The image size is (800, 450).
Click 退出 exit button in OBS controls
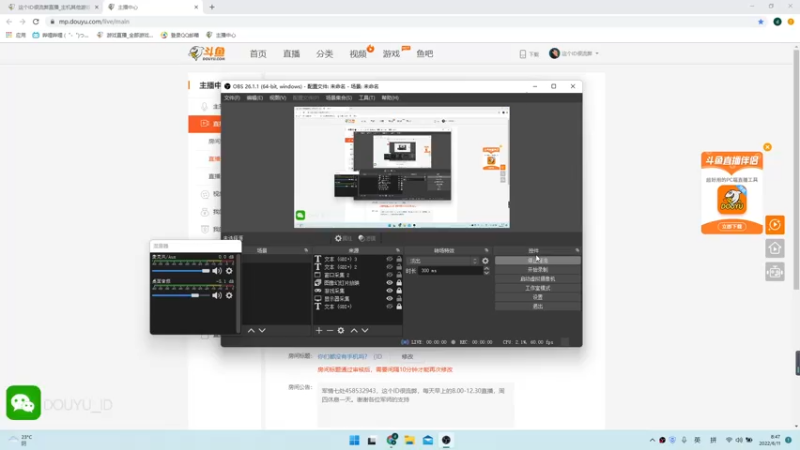click(x=537, y=306)
